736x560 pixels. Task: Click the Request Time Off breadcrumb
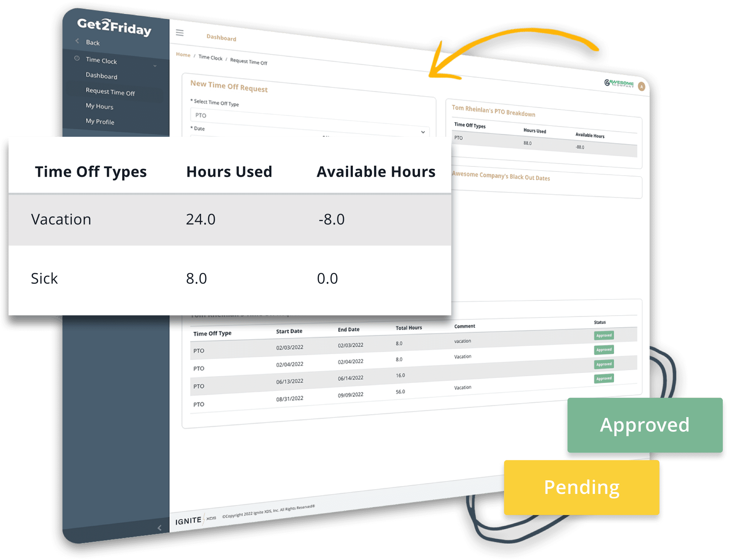pyautogui.click(x=249, y=61)
